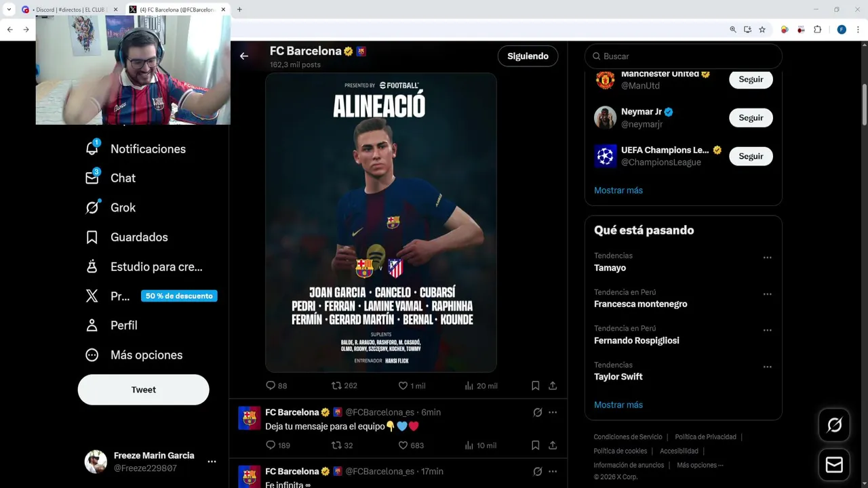This screenshot has width=868, height=488.
Task: Show more suggested accounts via Mostrar más
Action: coord(618,190)
